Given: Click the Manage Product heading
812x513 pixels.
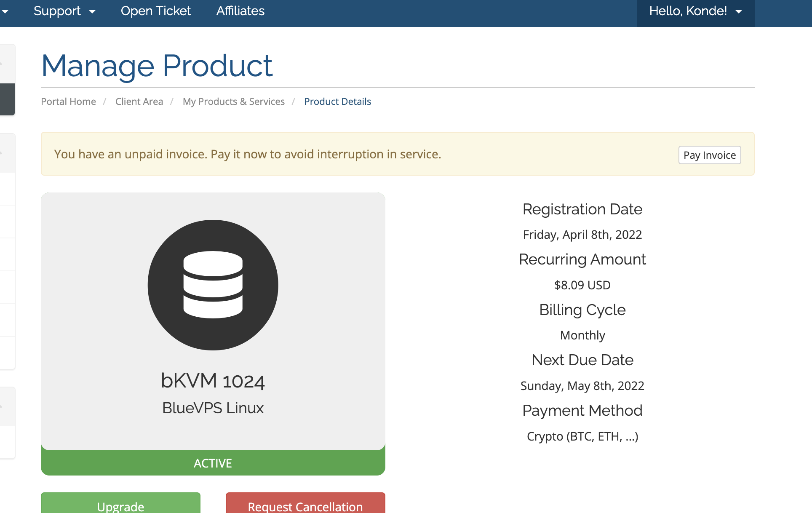Looking at the screenshot, I should (157, 66).
